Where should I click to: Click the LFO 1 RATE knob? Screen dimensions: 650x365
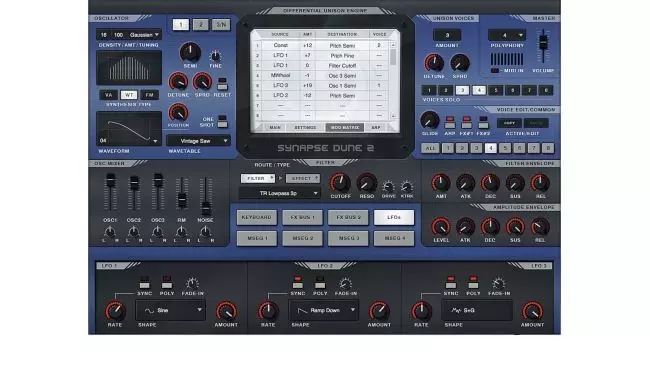point(115,311)
